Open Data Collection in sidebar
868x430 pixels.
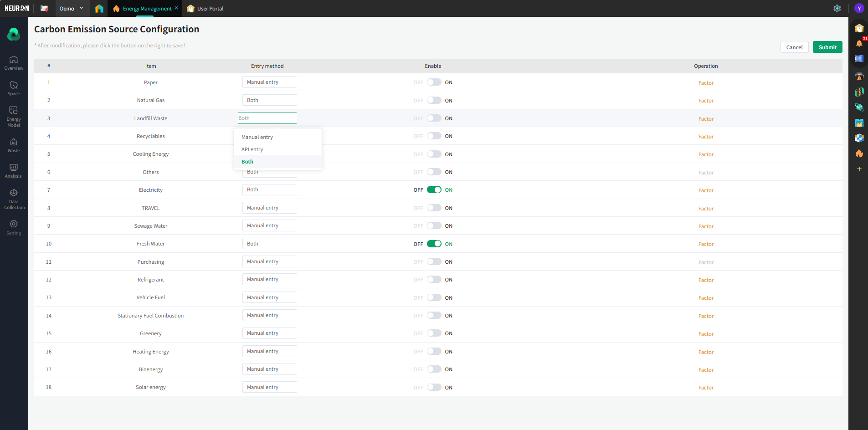click(14, 199)
